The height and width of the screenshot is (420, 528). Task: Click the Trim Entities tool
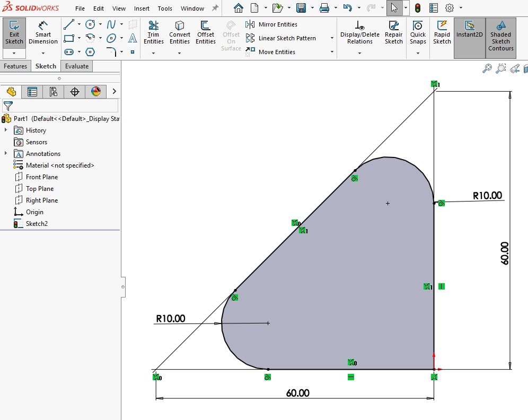point(154,33)
